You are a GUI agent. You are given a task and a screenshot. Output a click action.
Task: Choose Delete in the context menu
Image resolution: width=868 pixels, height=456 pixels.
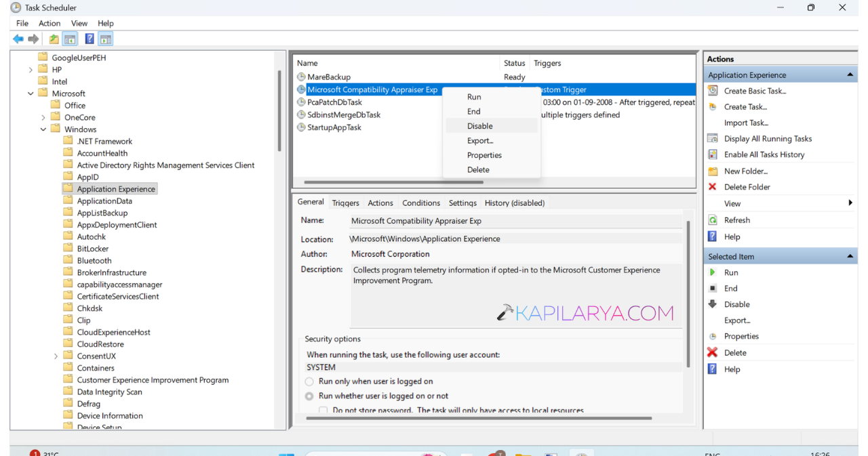[x=492, y=170]
